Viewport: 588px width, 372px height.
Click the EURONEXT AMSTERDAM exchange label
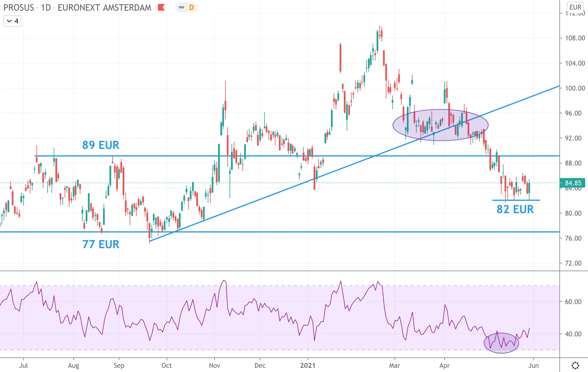(x=104, y=8)
